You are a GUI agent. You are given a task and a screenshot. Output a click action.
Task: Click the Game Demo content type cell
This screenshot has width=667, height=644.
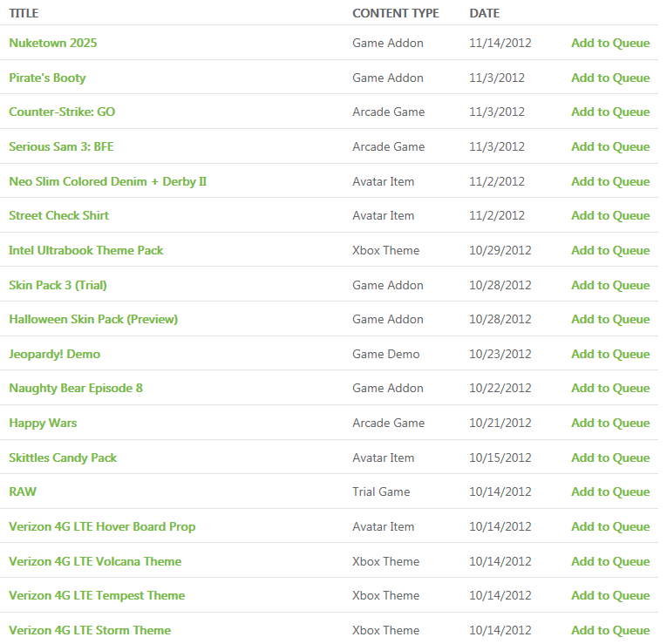[x=386, y=354]
